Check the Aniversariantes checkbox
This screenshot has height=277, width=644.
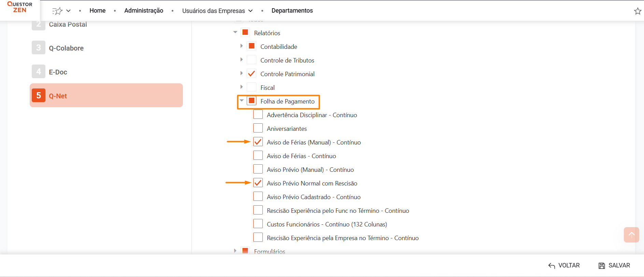(258, 128)
